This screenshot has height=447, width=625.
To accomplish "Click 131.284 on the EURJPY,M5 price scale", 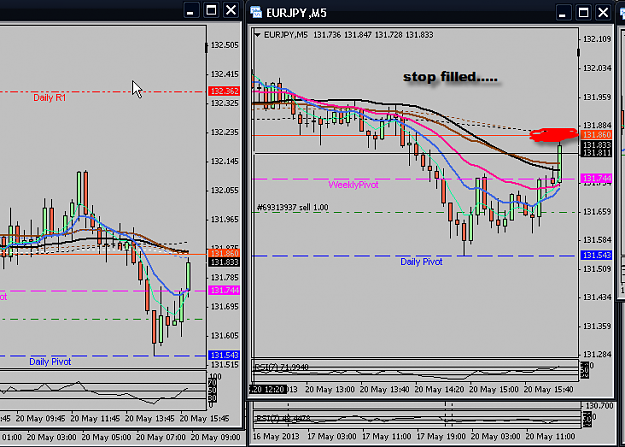I will tap(597, 354).
